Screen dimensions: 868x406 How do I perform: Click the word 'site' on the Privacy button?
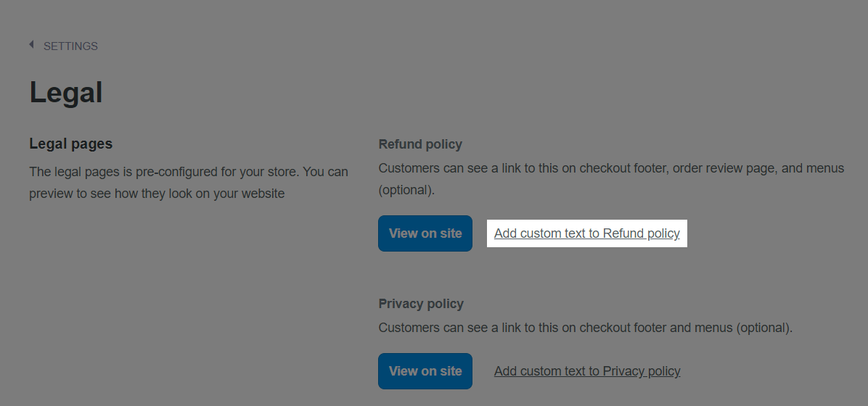click(x=451, y=371)
